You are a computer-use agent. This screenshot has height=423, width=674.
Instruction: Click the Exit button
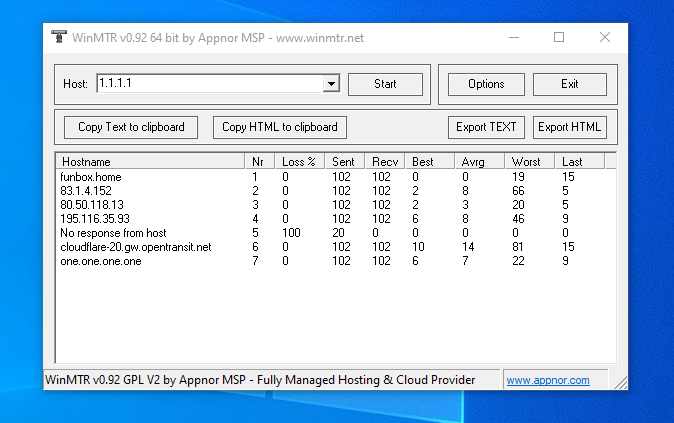point(570,84)
